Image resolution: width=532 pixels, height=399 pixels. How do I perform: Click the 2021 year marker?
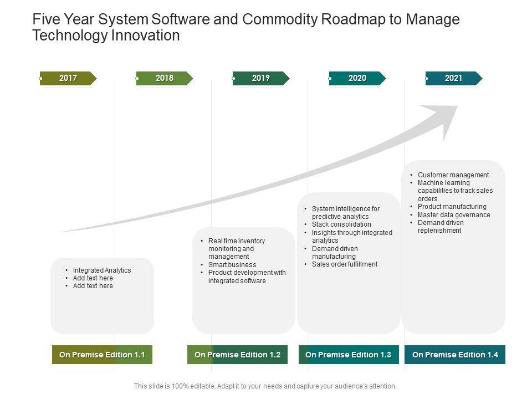pyautogui.click(x=453, y=78)
